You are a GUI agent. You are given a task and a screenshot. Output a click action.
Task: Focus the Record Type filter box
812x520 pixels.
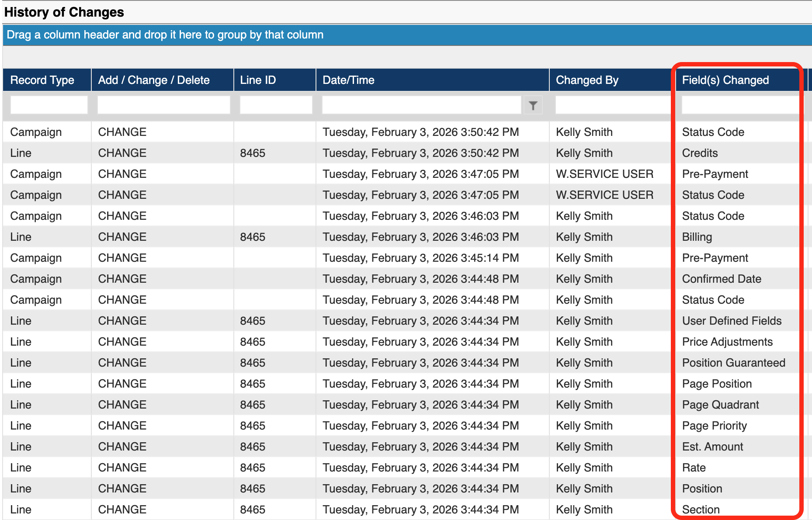[49, 105]
